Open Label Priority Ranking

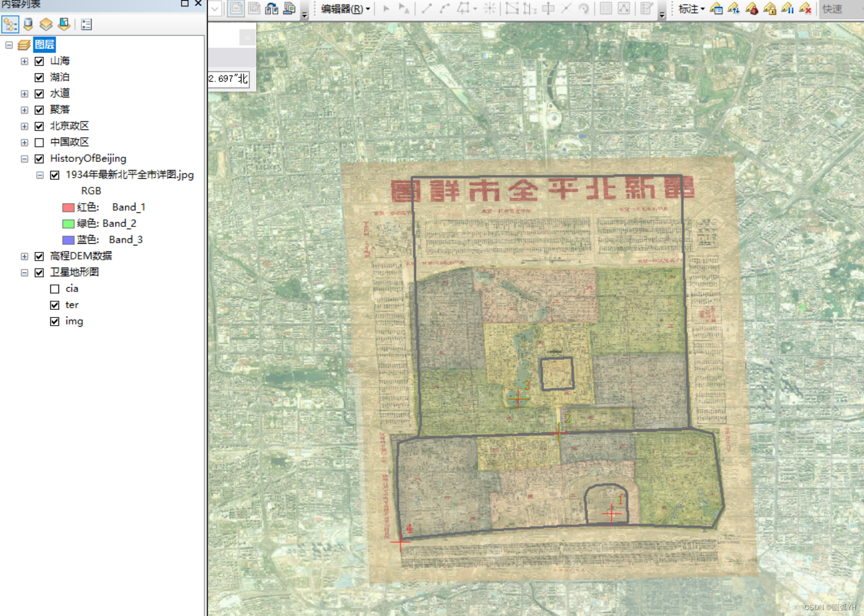coord(734,9)
